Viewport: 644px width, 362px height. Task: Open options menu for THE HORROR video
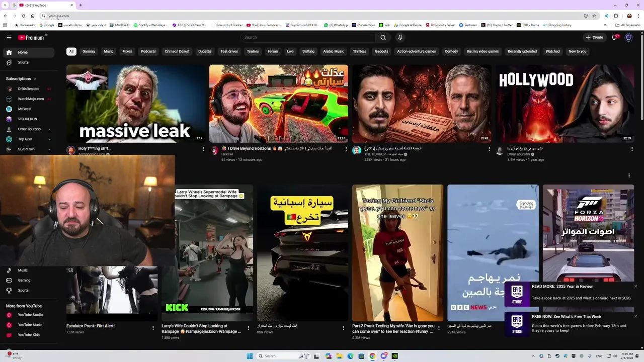(489, 149)
